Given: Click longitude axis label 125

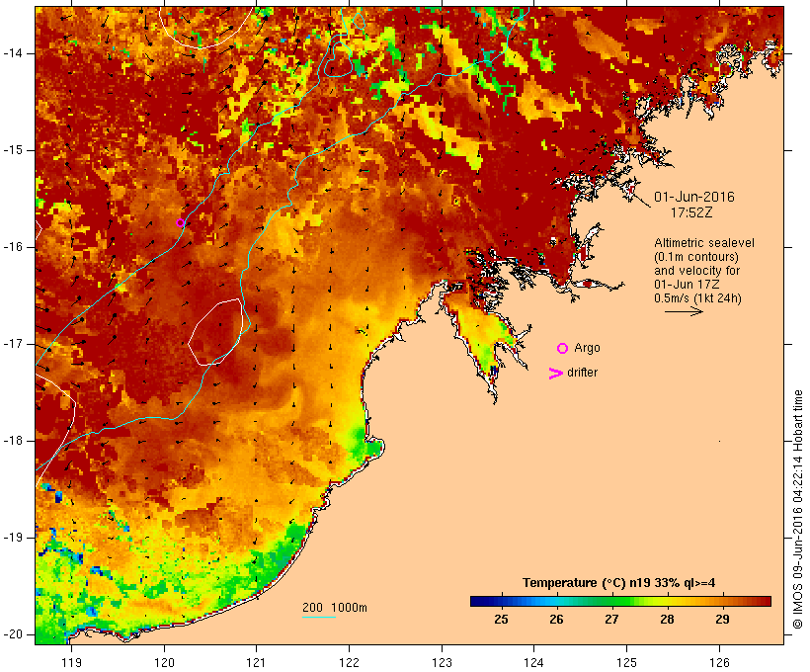Looking at the screenshot, I should pos(626,663).
